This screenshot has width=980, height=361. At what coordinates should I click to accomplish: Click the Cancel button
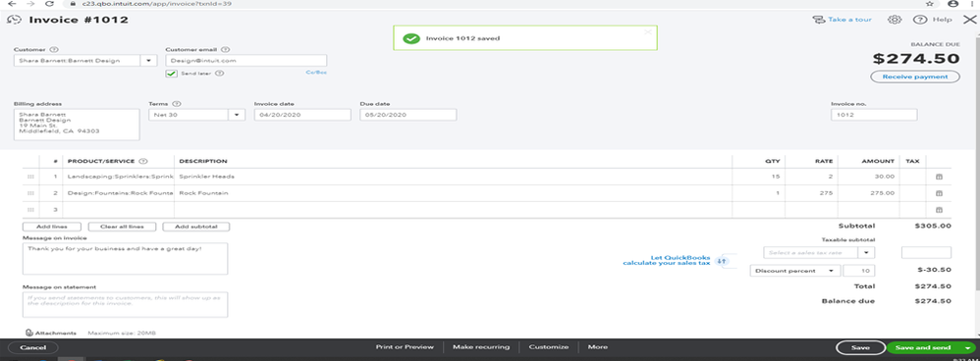tap(32, 347)
